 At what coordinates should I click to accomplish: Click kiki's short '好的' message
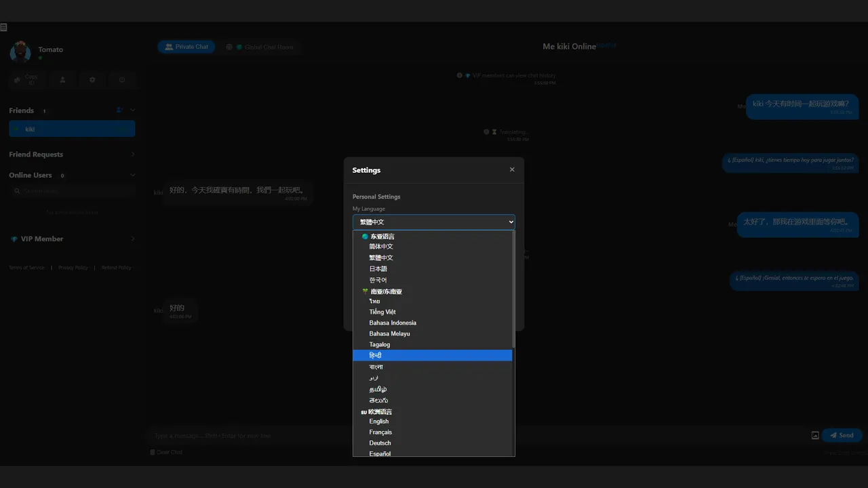180,310
